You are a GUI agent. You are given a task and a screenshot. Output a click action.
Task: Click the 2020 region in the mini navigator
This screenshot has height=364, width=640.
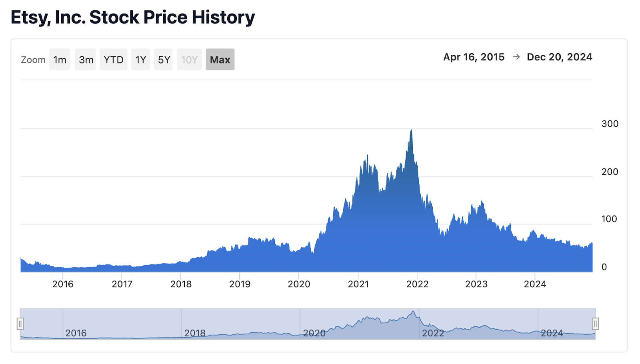click(314, 333)
